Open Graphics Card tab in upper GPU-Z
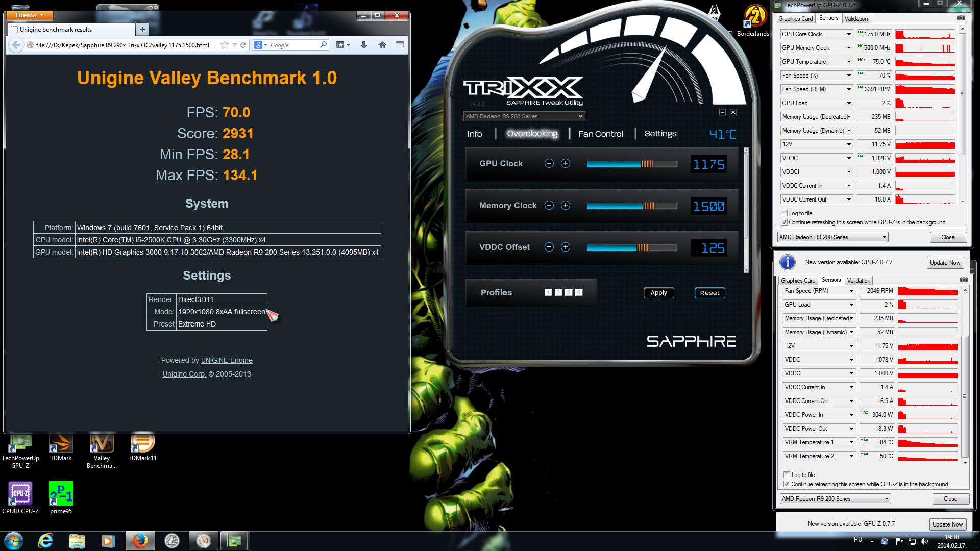Viewport: 980px width, 551px height. (796, 19)
